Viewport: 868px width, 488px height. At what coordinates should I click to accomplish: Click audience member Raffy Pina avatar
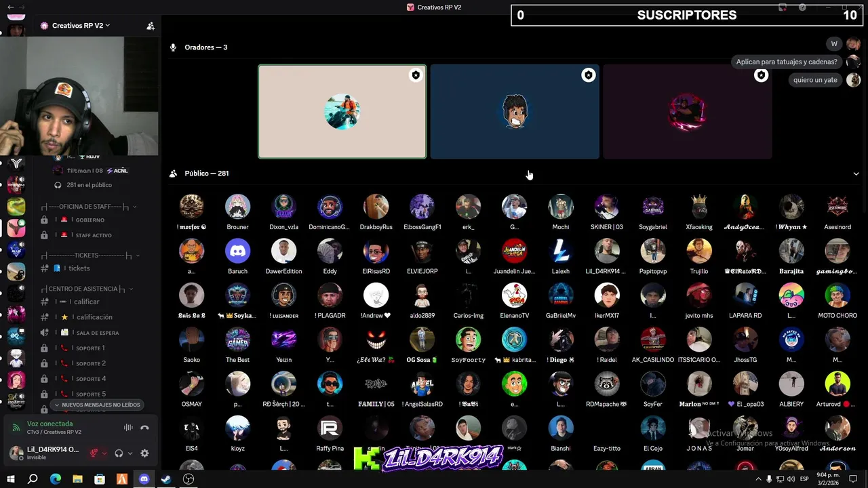pos(330,428)
